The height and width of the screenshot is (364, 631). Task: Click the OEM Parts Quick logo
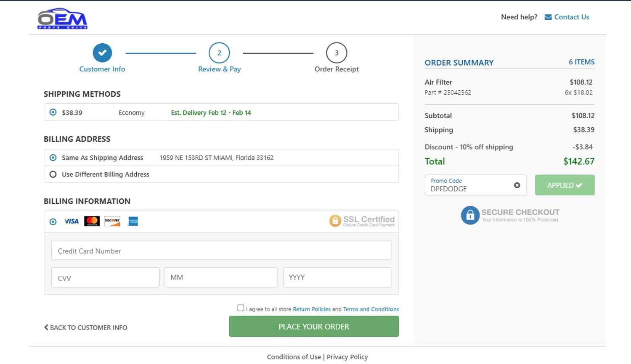(62, 18)
